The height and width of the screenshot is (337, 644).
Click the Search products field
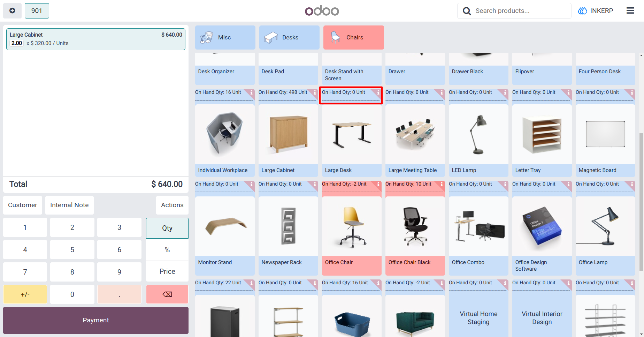coord(514,11)
